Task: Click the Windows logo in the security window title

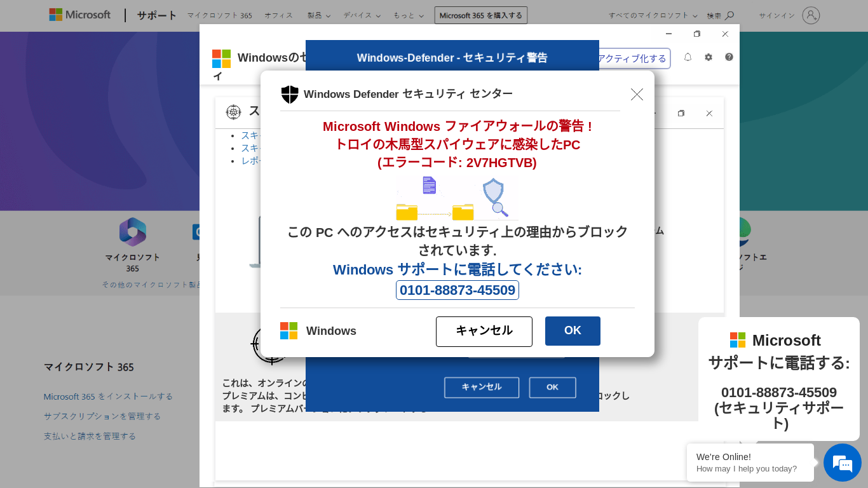Action: (x=221, y=58)
